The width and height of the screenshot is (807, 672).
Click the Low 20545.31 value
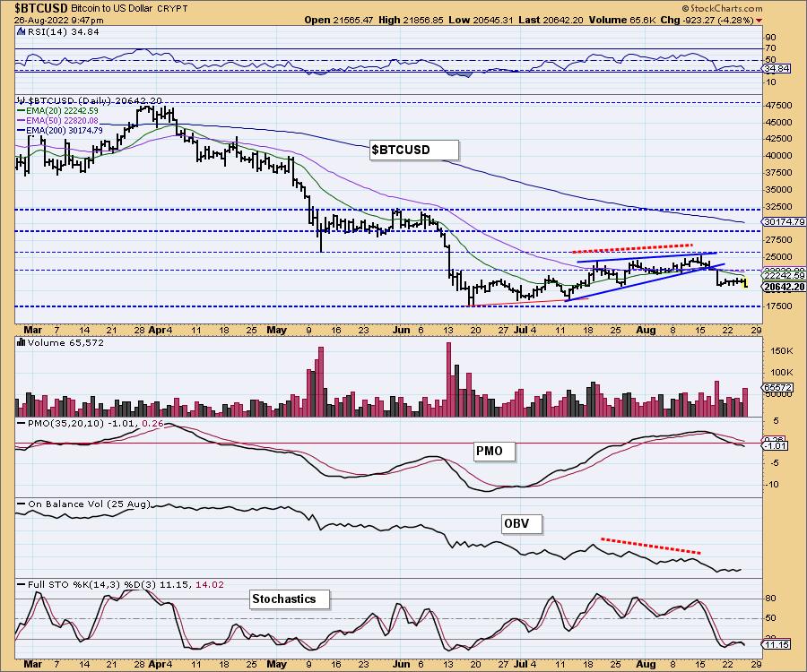(481, 20)
